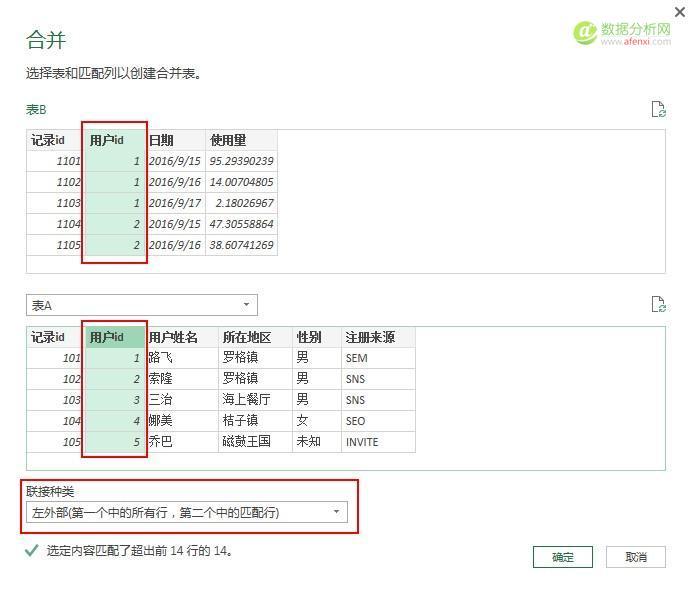Click value 2.18026967 in 使用量 column
692x589 pixels.
pyautogui.click(x=241, y=203)
